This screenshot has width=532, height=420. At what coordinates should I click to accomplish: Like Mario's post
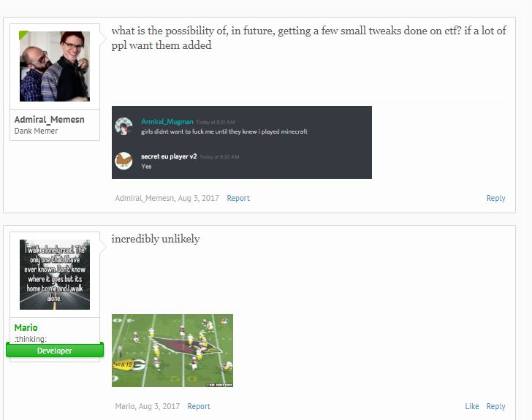[472, 406]
